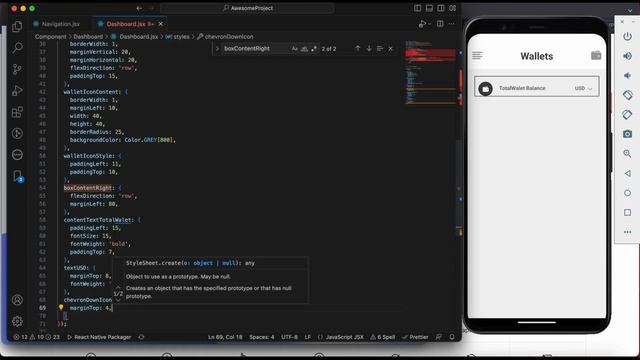
Task: Toggle the primary side bar layout button
Action: (x=418, y=8)
